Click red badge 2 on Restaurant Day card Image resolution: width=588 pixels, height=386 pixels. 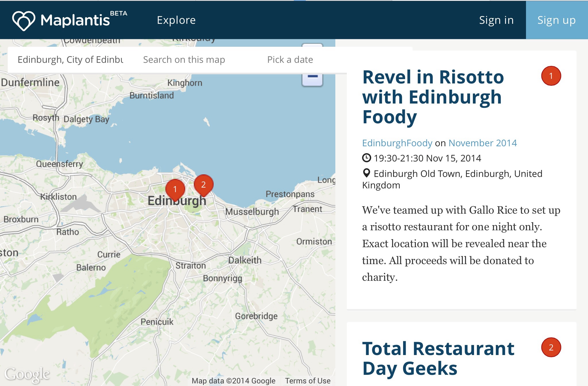pos(551,348)
